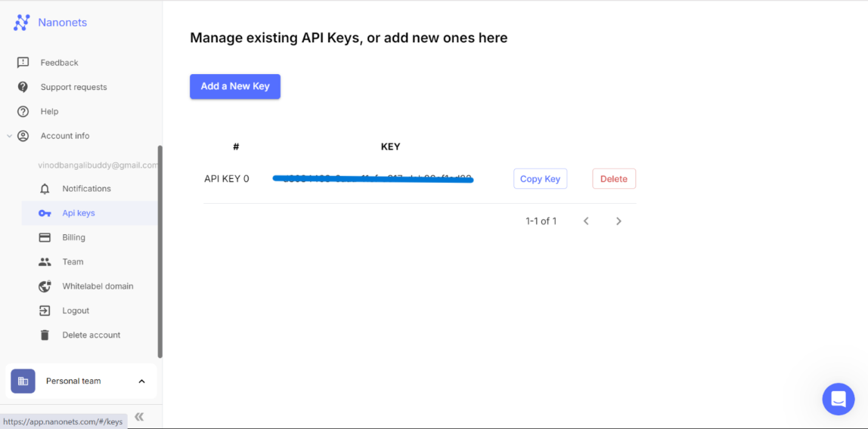
Task: Click the Add a New Key button
Action: pyautogui.click(x=235, y=86)
